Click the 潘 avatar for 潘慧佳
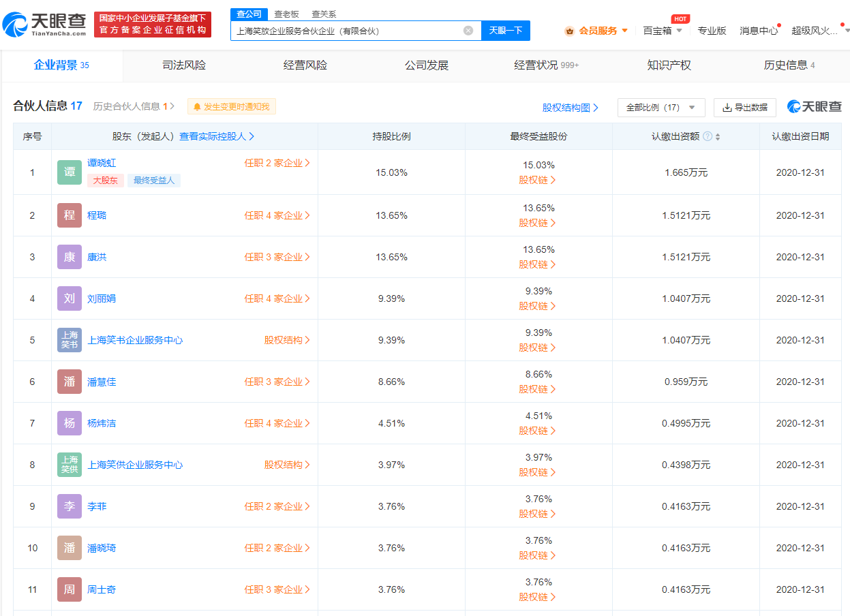Screen dimensions: 850x616 coord(70,382)
